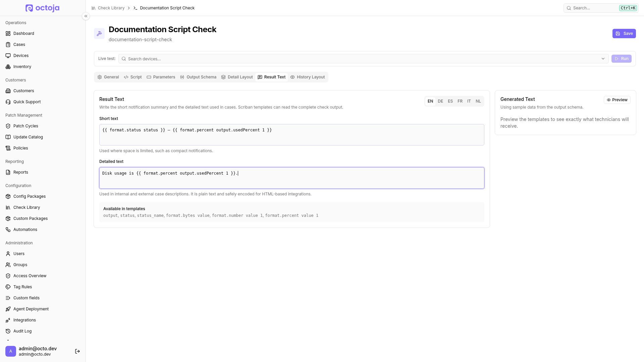Click the admin avatar at bottom
Image resolution: width=644 pixels, height=362 pixels.
[x=11, y=351]
